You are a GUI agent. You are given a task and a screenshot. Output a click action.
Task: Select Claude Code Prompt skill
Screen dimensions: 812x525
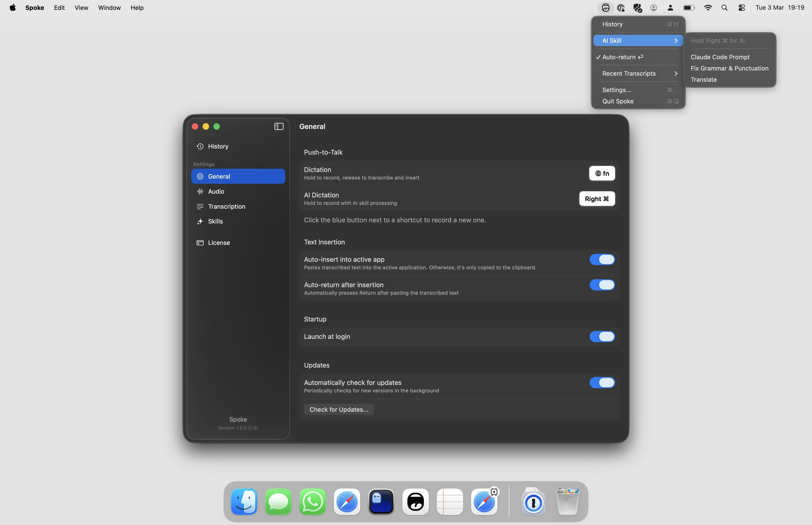720,57
